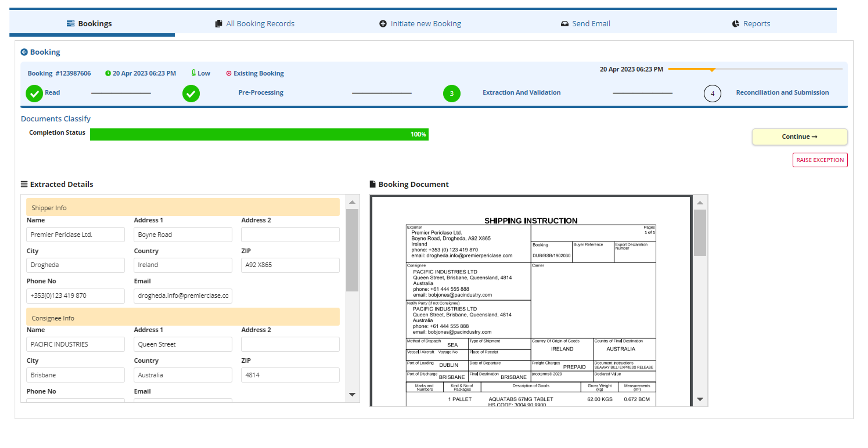The image size is (868, 448).
Task: Click Shipper ZIP field A92 X865
Action: click(x=290, y=265)
